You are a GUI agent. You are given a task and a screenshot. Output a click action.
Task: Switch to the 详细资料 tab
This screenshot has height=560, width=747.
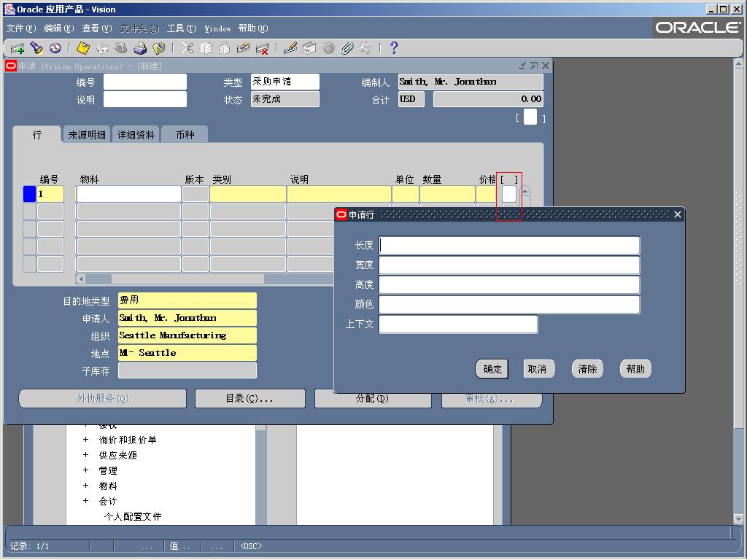pyautogui.click(x=136, y=135)
